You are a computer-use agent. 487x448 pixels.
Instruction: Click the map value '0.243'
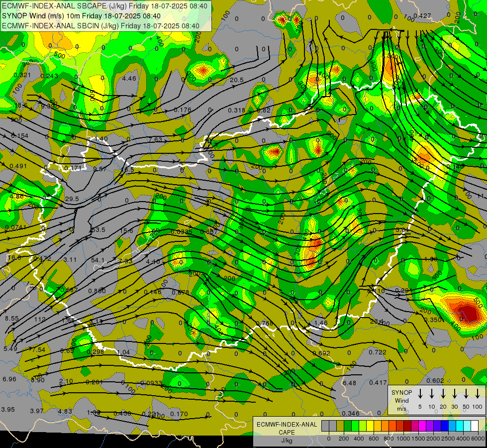(x=49, y=76)
